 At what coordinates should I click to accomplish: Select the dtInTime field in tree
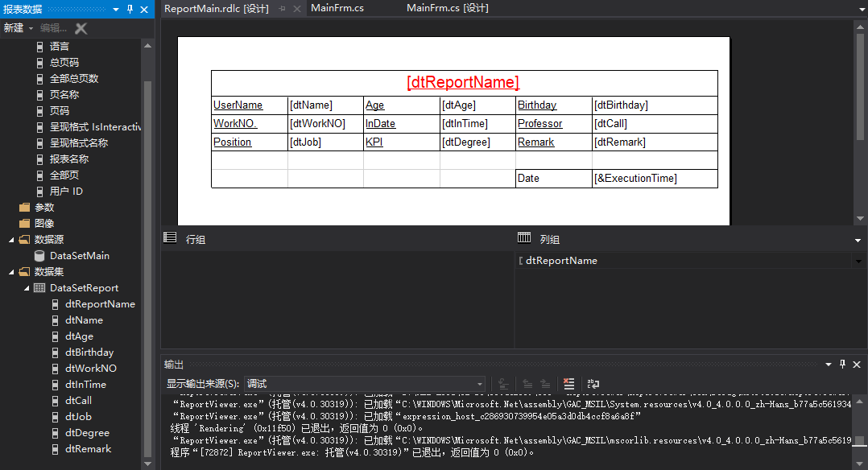click(x=85, y=384)
